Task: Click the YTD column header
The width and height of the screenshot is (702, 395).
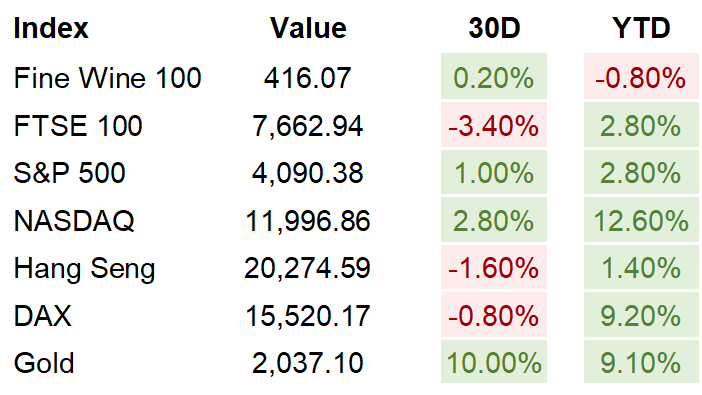Action: [x=641, y=28]
